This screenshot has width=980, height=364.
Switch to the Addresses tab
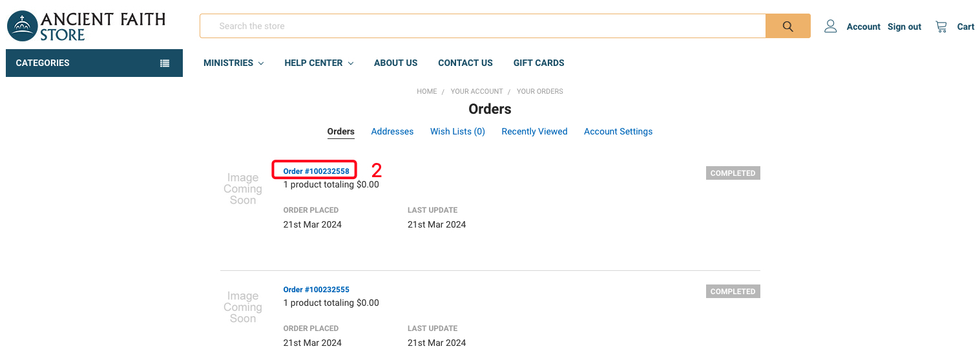[x=392, y=131]
